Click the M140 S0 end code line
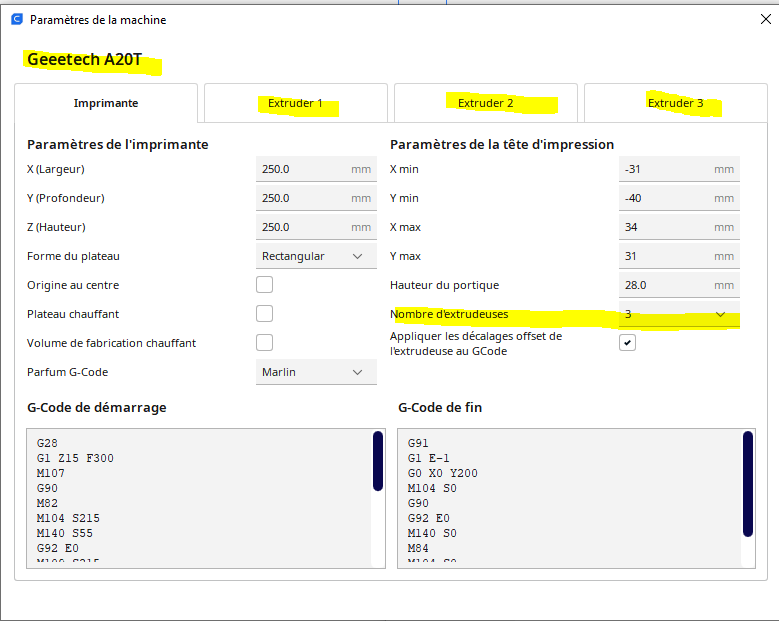The image size is (779, 621). [x=432, y=533]
